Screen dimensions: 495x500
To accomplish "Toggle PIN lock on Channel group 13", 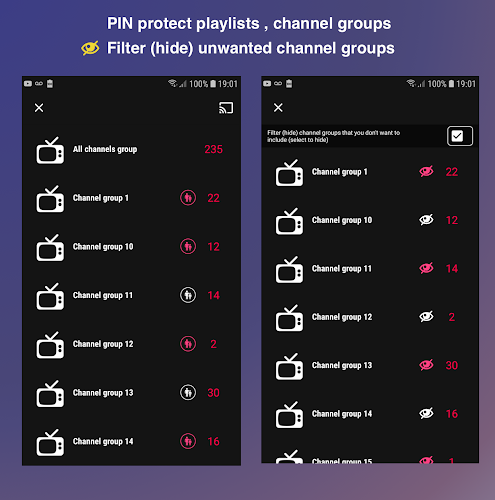I will pos(188,392).
